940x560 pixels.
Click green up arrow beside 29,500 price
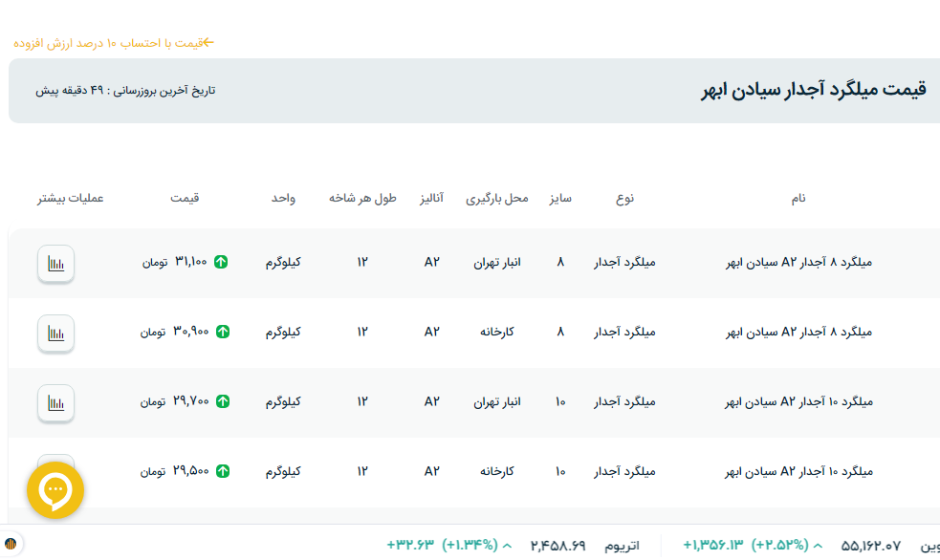pyautogui.click(x=222, y=471)
